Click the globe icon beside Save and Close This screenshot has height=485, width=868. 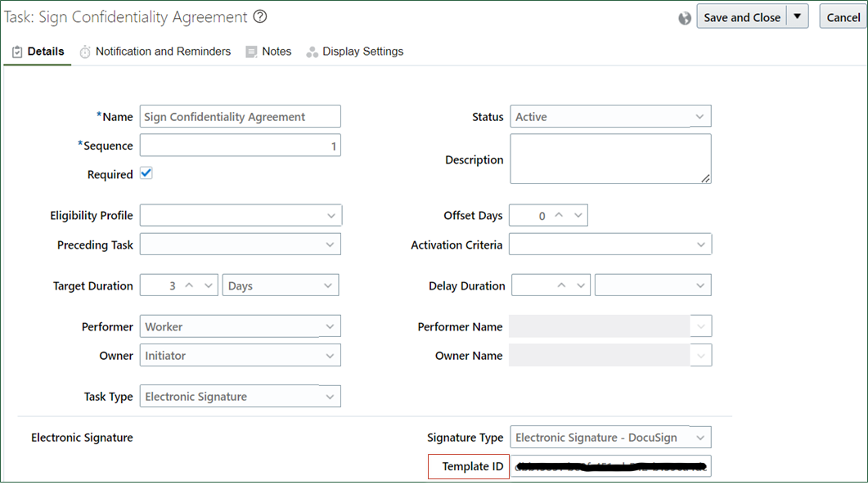686,18
